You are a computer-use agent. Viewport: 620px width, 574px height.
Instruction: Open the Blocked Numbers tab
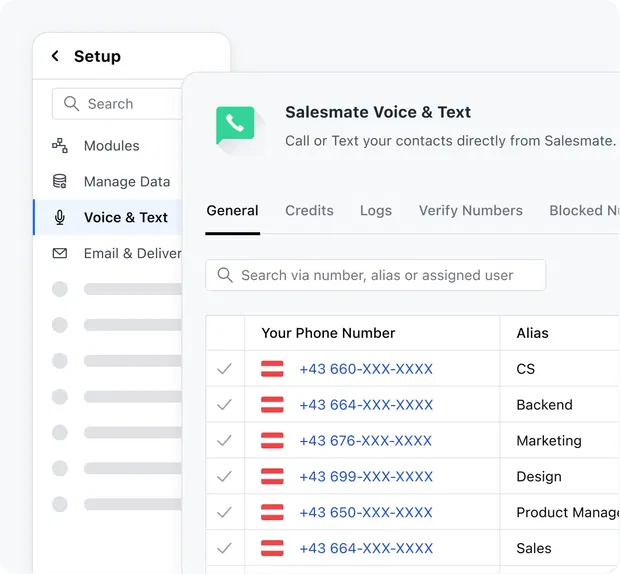coord(584,210)
